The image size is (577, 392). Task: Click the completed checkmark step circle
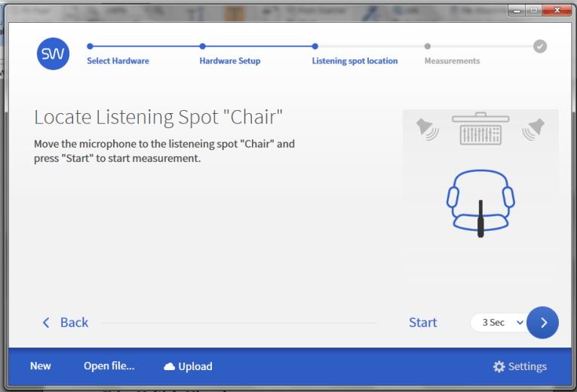pyautogui.click(x=540, y=46)
